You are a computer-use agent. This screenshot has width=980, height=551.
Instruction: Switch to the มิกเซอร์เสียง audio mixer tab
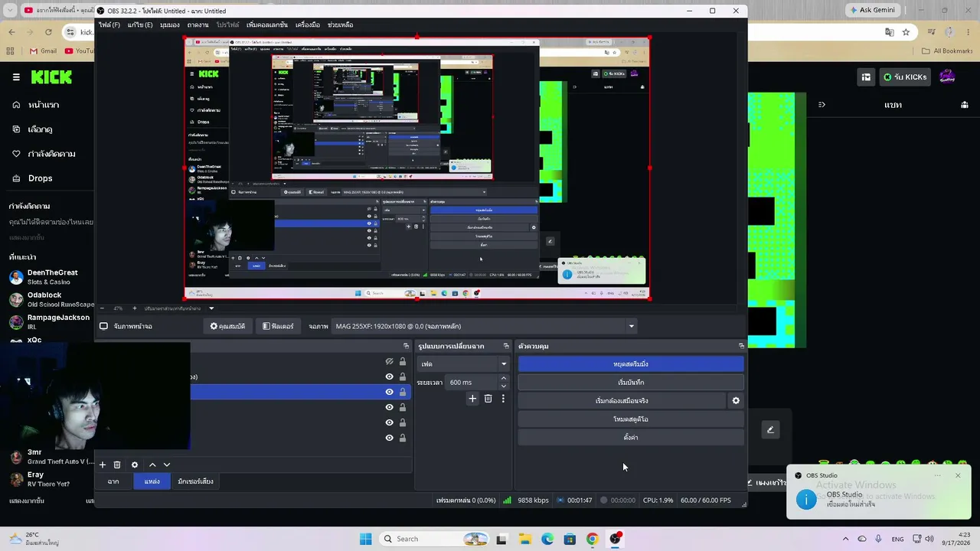195,481
